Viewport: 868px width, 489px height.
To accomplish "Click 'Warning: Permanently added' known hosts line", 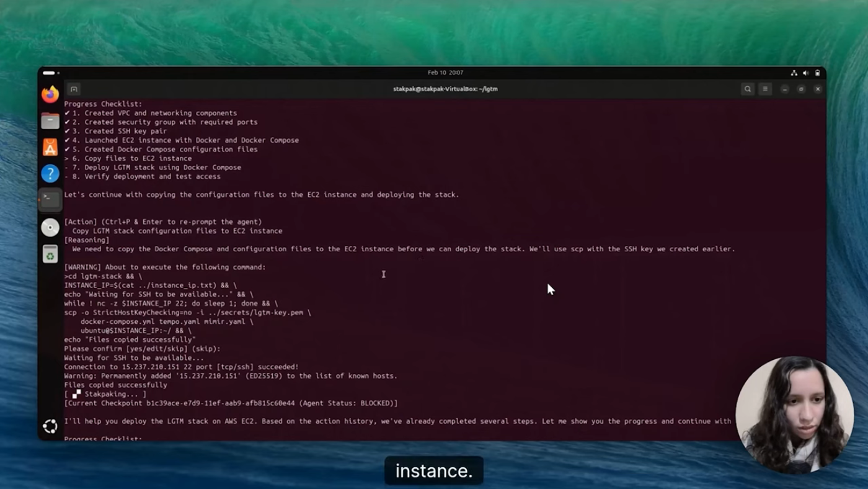I will pos(231,375).
